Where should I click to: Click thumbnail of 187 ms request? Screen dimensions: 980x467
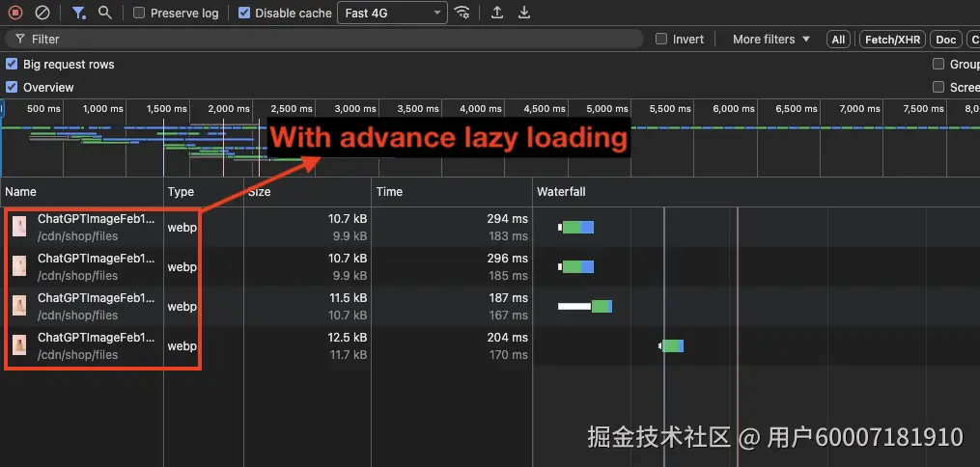coord(19,305)
